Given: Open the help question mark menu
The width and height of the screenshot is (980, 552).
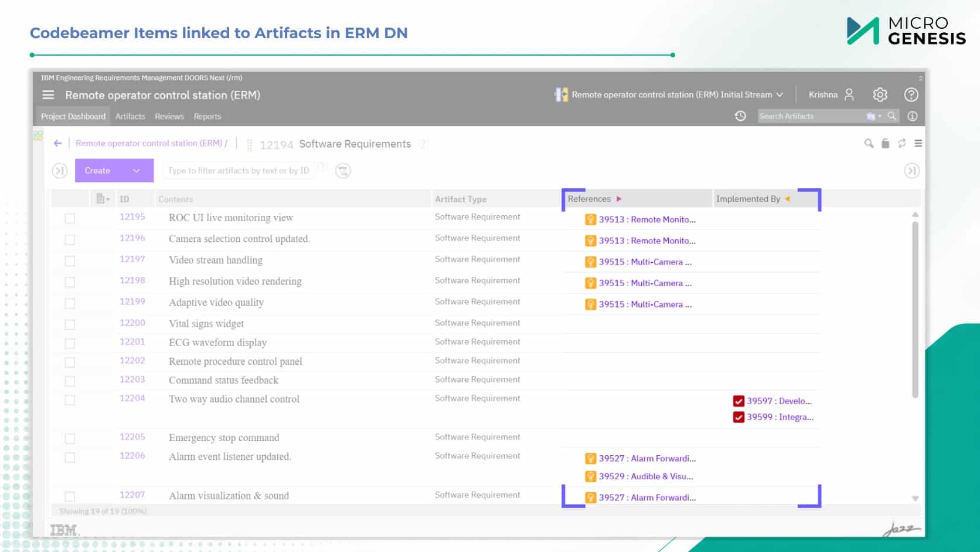Looking at the screenshot, I should [x=911, y=94].
